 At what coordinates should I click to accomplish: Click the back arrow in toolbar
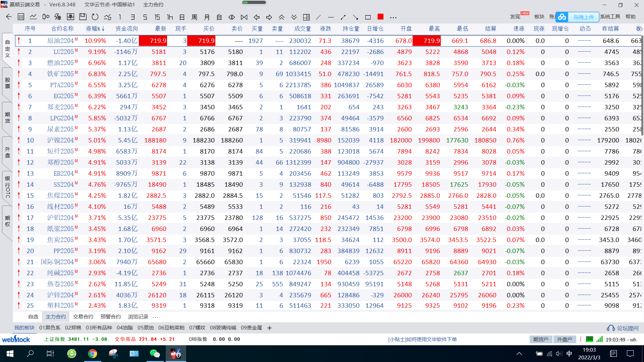coord(9,17)
